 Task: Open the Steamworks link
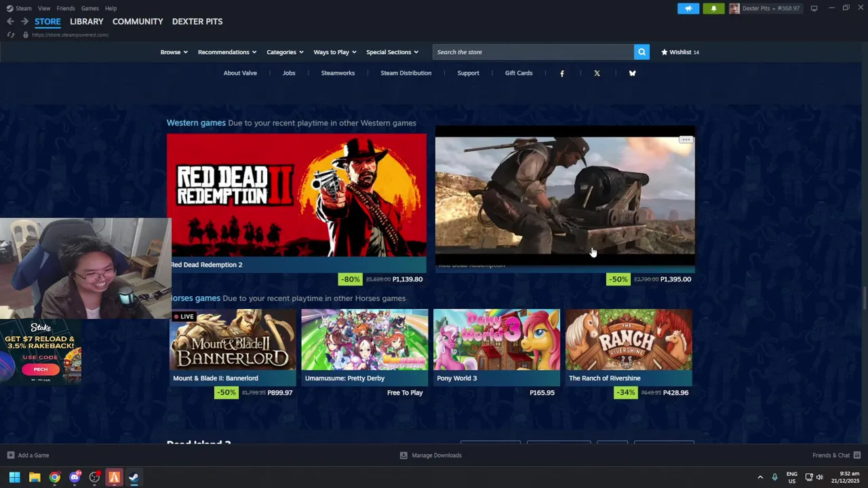tap(338, 73)
